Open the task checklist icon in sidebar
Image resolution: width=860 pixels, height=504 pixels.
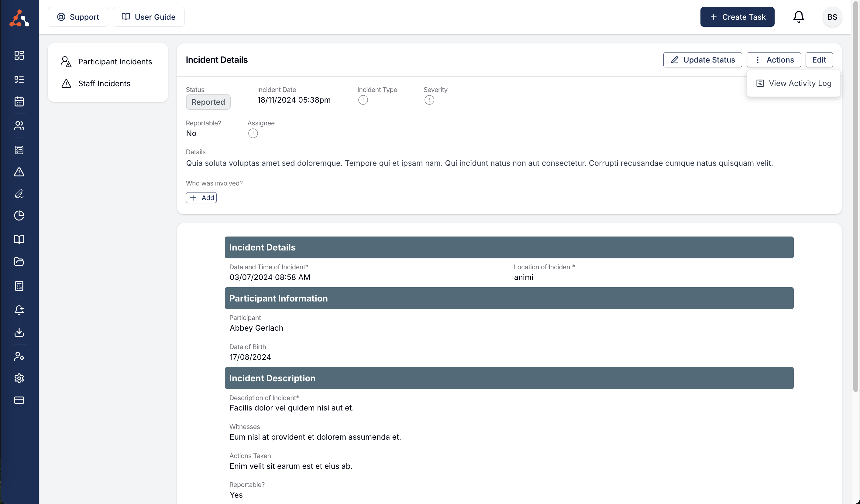click(x=19, y=80)
